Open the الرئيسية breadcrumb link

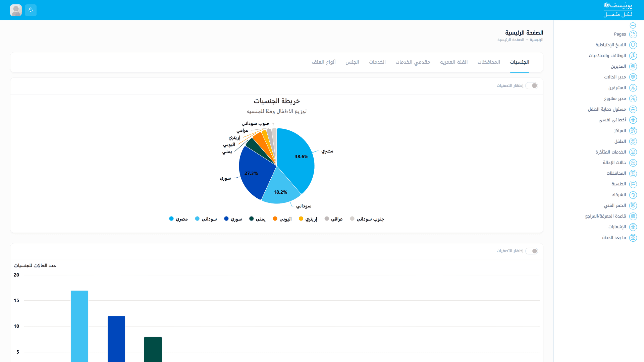(537, 40)
